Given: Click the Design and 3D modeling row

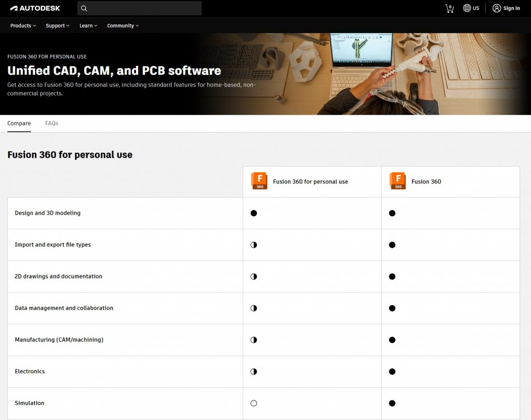Looking at the screenshot, I should pos(48,213).
